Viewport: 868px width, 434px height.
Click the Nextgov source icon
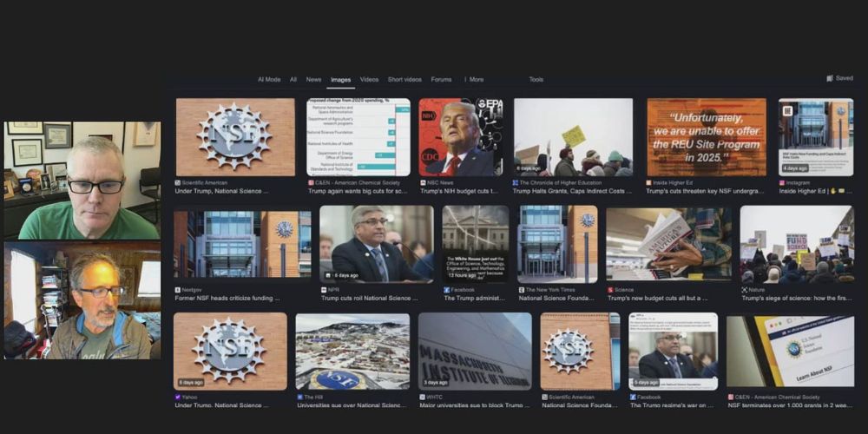tap(178, 290)
